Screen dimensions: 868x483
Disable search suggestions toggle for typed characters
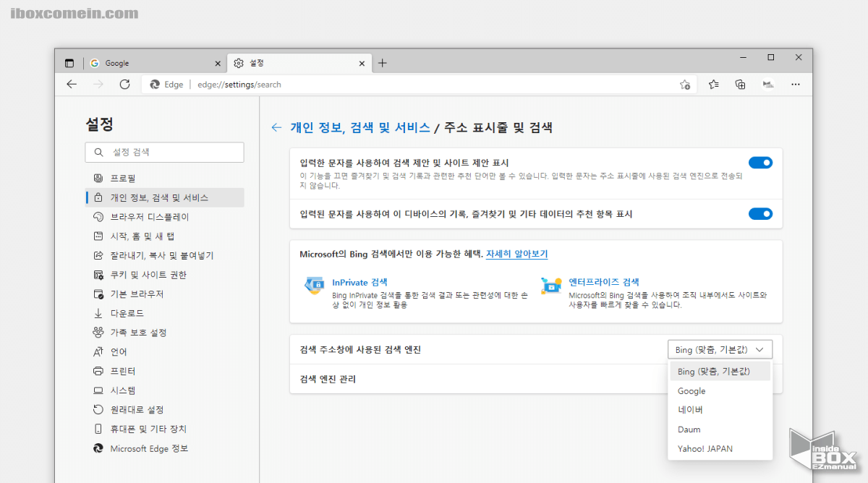pyautogui.click(x=760, y=163)
